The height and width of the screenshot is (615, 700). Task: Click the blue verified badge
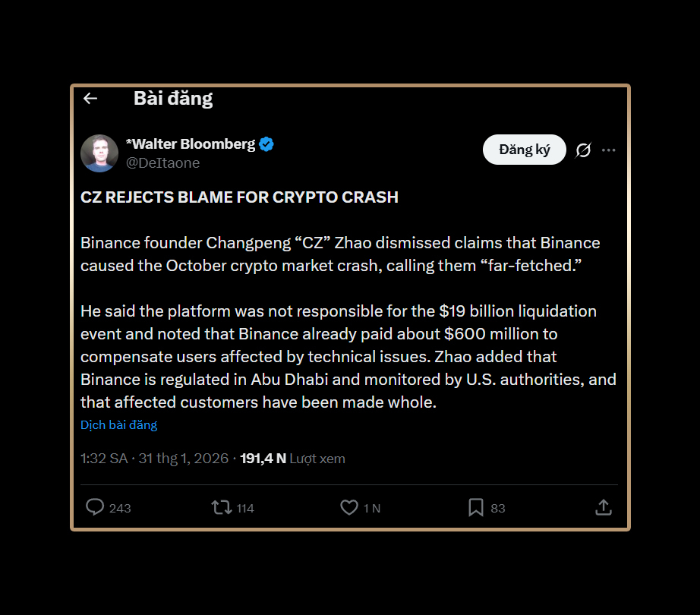266,143
